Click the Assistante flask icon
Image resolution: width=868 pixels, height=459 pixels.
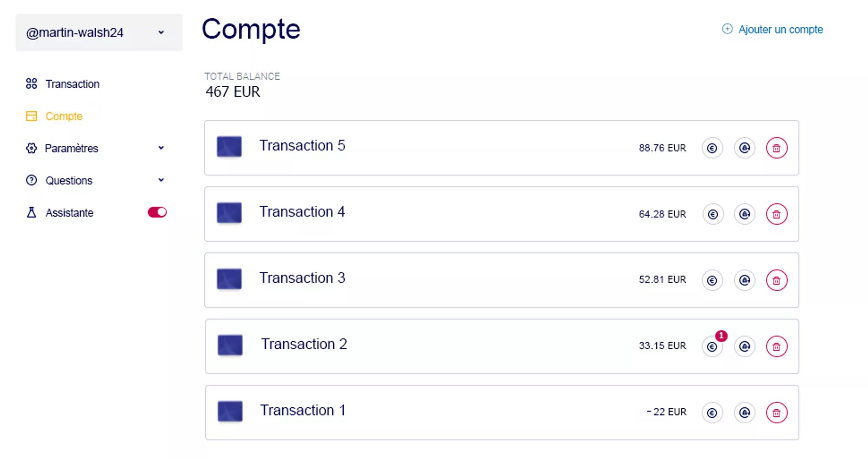[x=31, y=213]
